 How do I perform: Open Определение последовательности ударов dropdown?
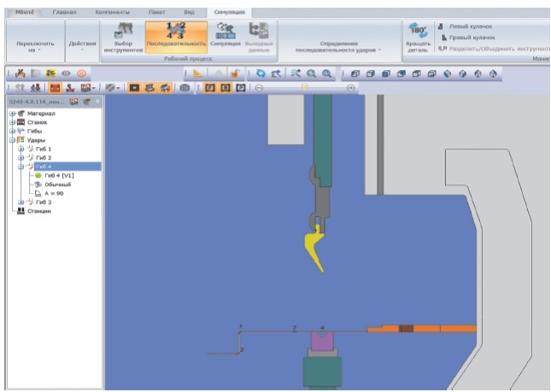[338, 47]
